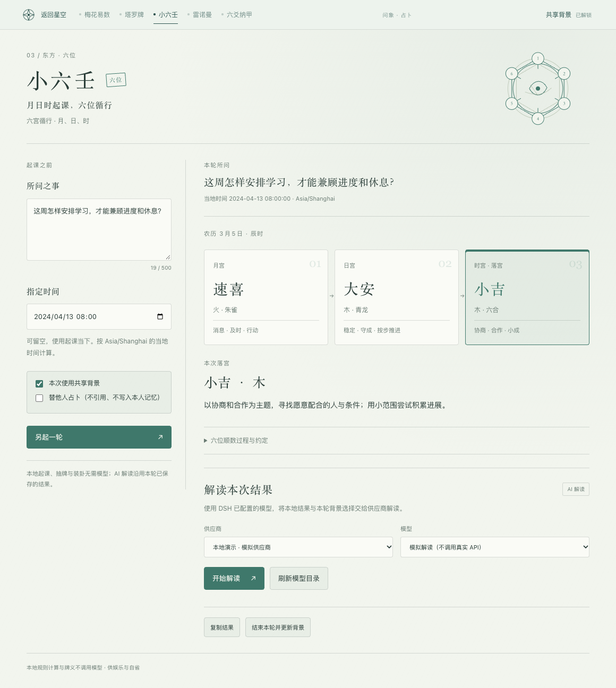Click the arrow icon on 开始解读 button
616x688 pixels.
(x=253, y=578)
